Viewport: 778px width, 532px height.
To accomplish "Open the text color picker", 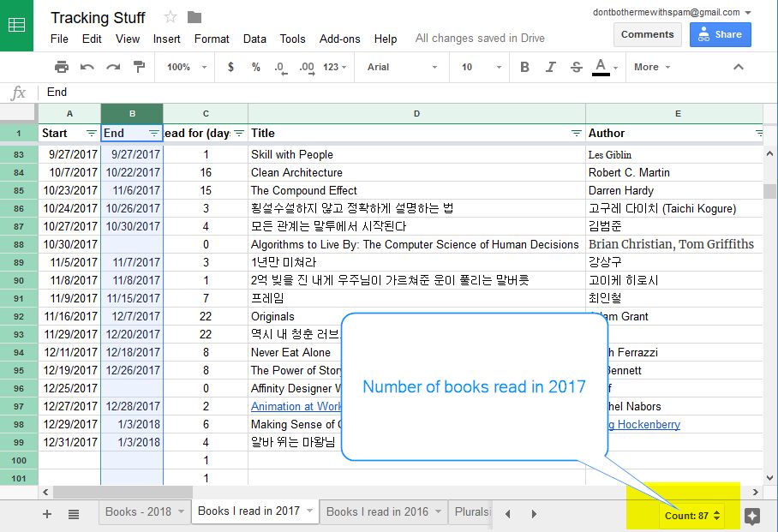I will [601, 67].
